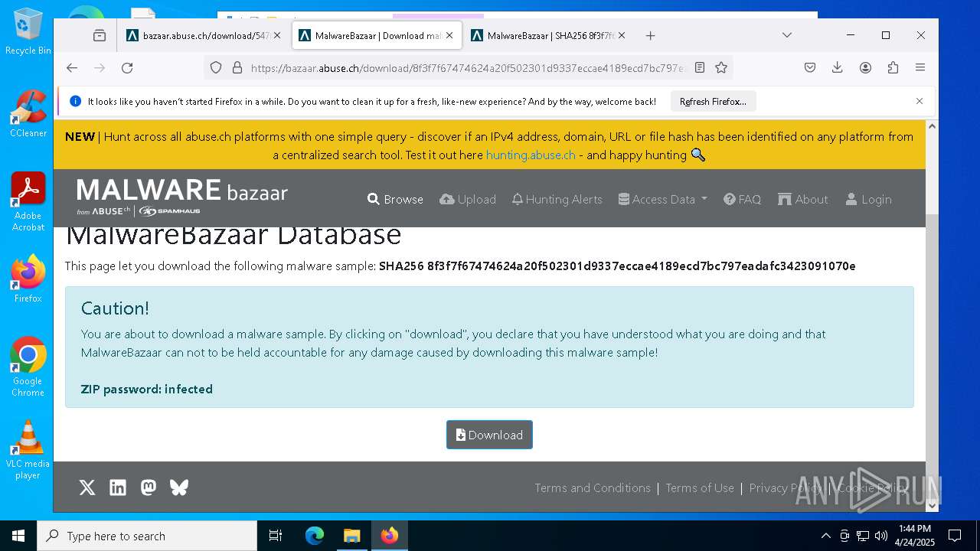Open the volume control in the tray

pos(881,536)
